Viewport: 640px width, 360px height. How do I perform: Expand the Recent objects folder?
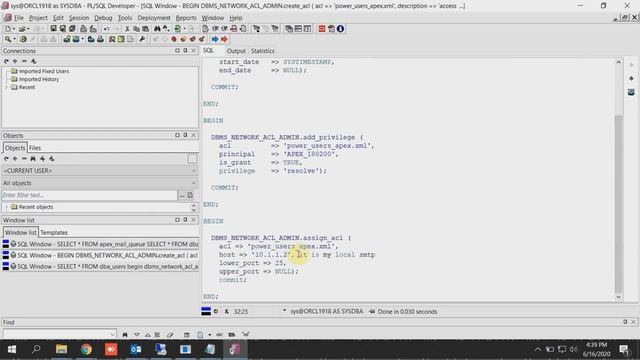point(6,207)
